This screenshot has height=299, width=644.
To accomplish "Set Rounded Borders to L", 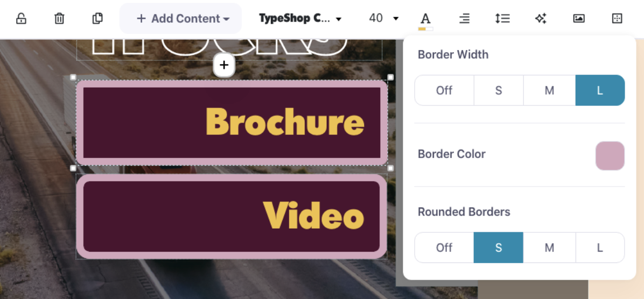I will [600, 248].
